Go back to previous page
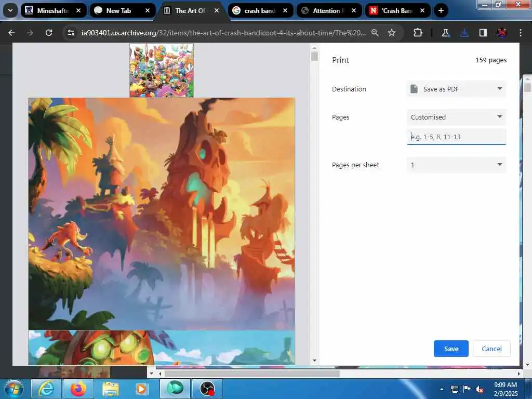The height and width of the screenshot is (399, 532). (x=11, y=33)
